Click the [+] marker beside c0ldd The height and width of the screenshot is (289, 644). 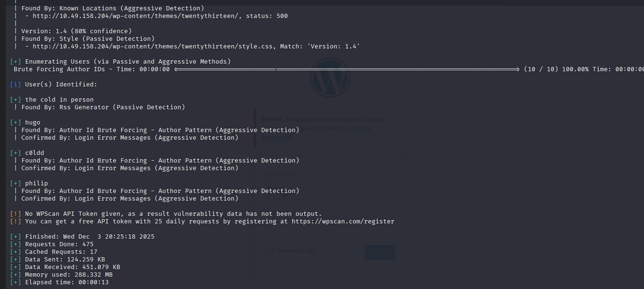point(15,153)
